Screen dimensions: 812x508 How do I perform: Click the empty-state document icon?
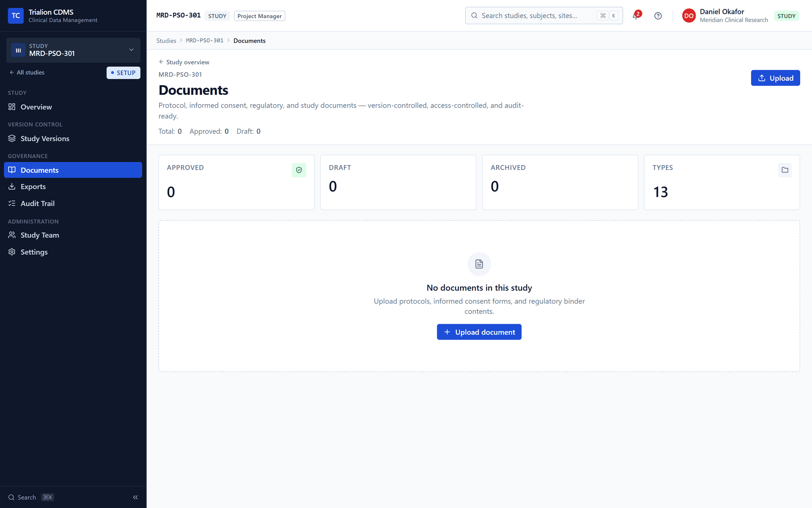479,264
